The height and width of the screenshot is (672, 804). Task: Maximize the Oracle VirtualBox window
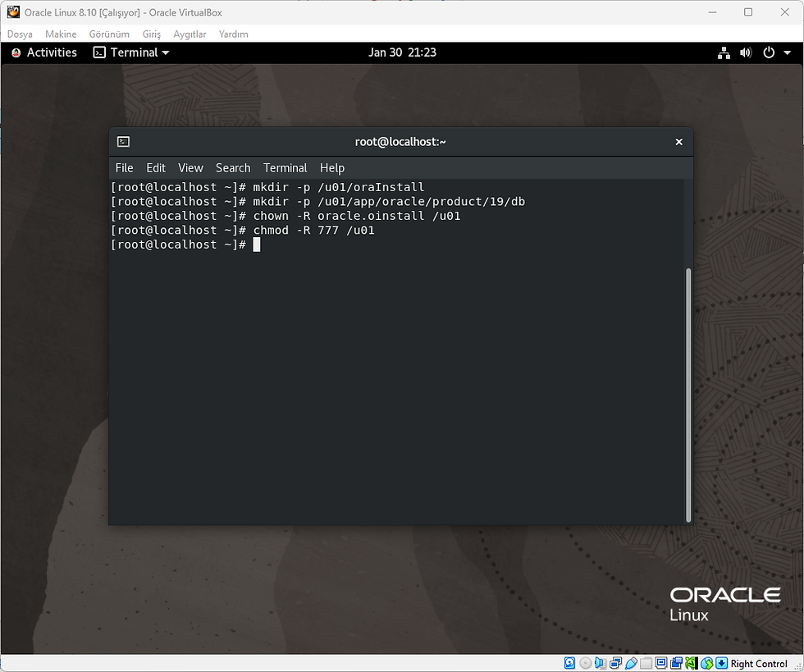[748, 12]
